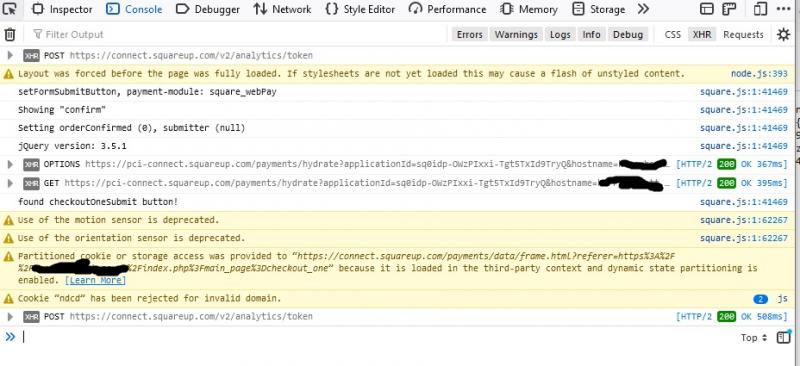The image size is (800, 366).
Task: Expand the GET hydrate request entry
Action: [10, 183]
